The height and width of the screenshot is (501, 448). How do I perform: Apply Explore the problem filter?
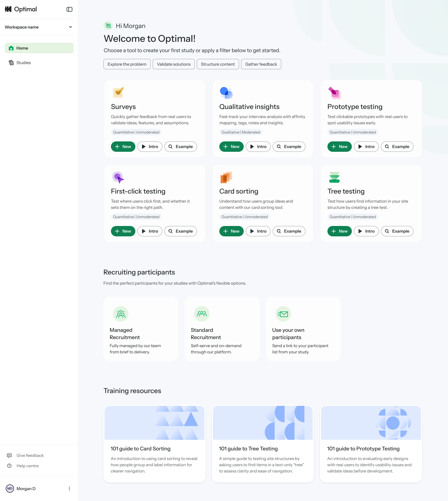click(127, 64)
